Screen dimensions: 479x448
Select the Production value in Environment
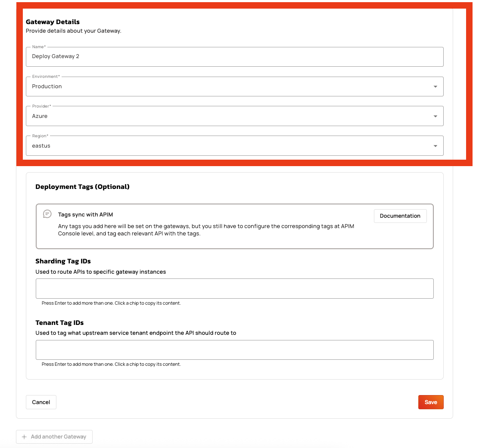(x=47, y=87)
